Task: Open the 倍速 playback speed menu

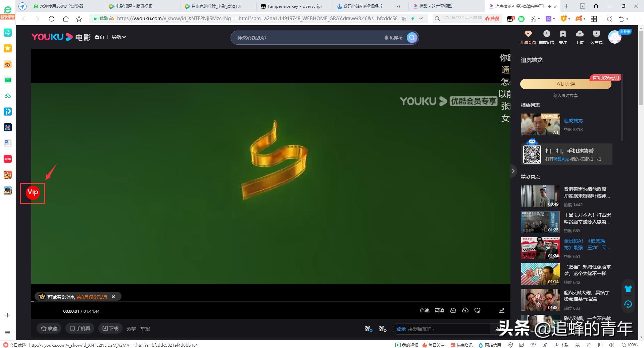Action: click(x=425, y=310)
